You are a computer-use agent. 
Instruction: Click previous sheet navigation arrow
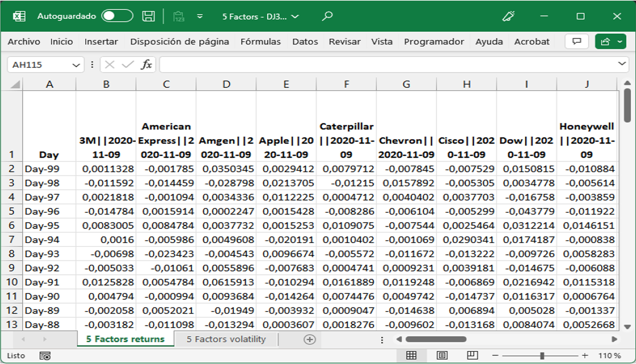pyautogui.click(x=23, y=339)
